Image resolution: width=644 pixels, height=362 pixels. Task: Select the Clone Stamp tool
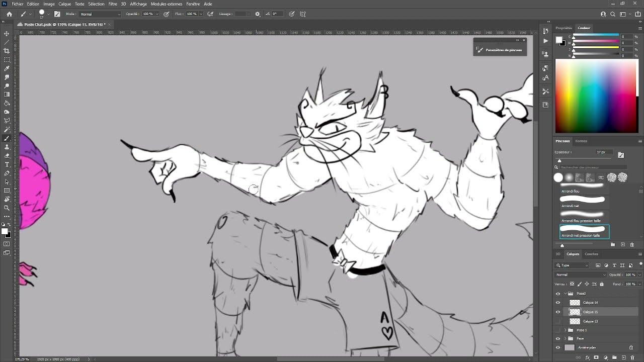tap(7, 147)
